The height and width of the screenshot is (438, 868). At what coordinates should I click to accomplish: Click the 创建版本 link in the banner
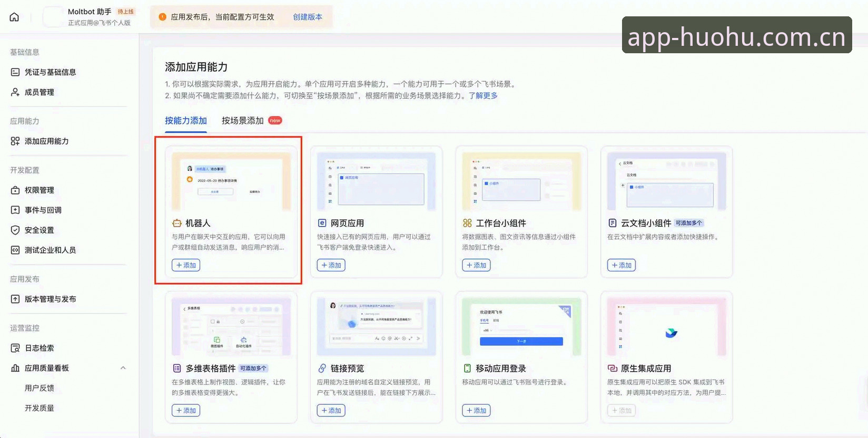[308, 17]
